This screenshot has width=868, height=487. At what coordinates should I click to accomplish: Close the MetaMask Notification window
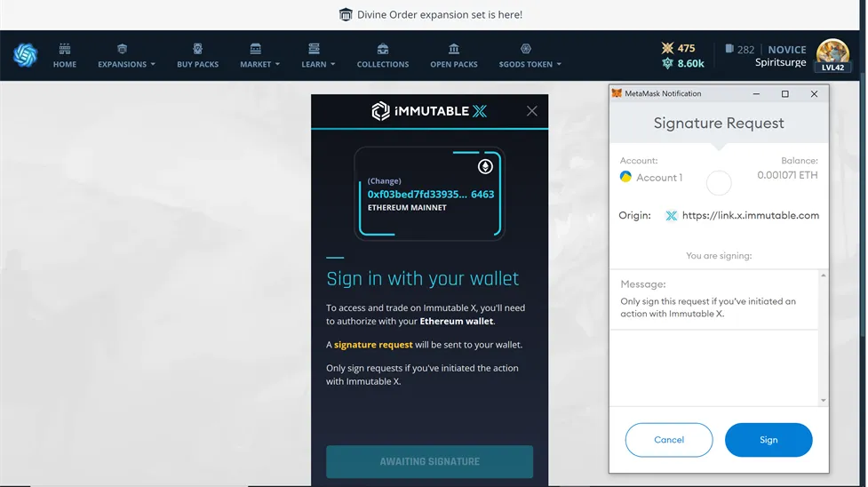[814, 93]
